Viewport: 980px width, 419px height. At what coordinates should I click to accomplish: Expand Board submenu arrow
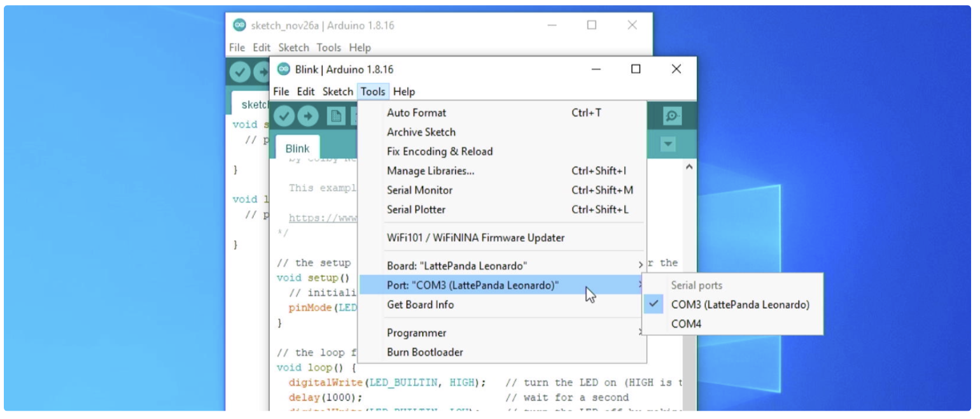pos(640,266)
